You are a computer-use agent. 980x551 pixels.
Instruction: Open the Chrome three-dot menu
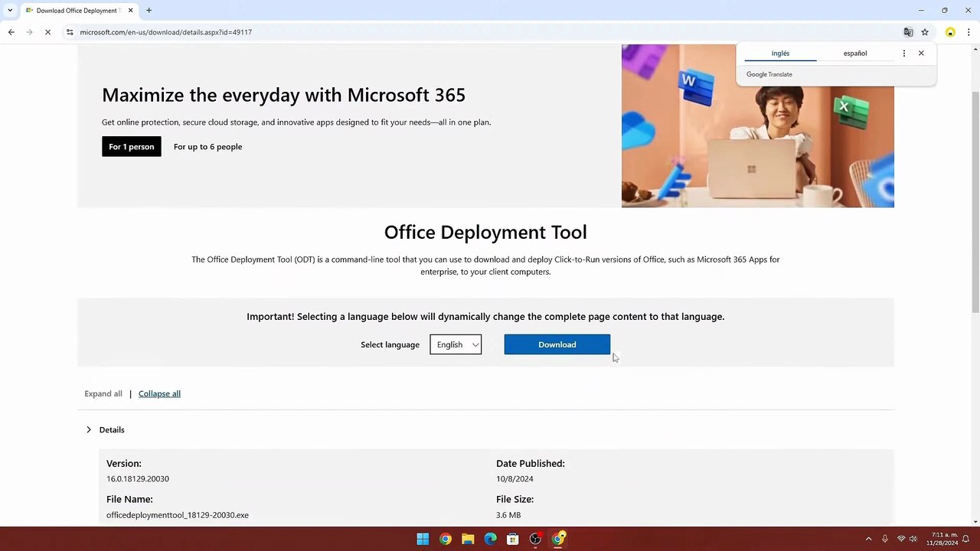click(969, 32)
